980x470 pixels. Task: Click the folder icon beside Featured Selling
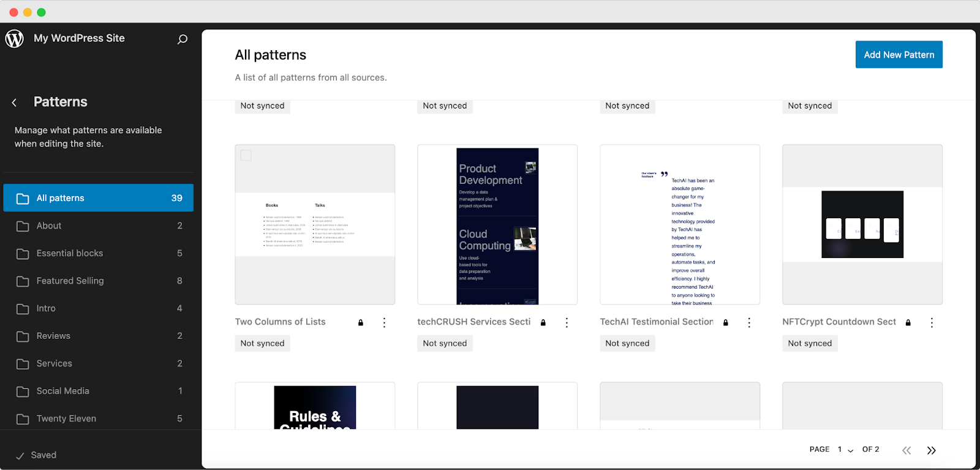pyautogui.click(x=23, y=281)
